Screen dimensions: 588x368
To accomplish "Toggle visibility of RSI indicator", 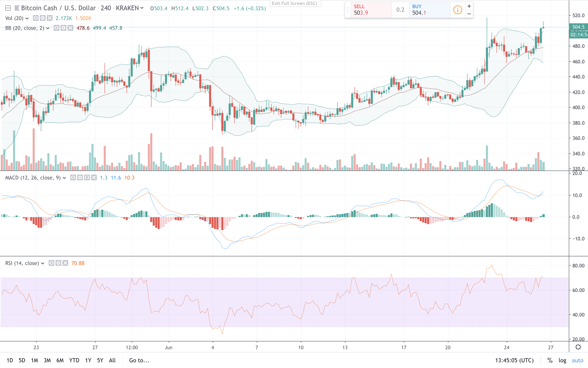I will click(51, 263).
